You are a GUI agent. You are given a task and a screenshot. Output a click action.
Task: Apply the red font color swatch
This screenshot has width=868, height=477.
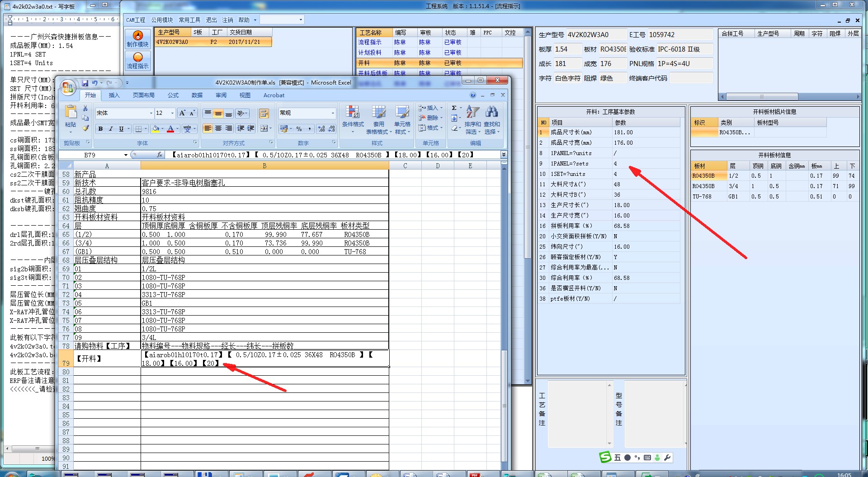click(170, 129)
